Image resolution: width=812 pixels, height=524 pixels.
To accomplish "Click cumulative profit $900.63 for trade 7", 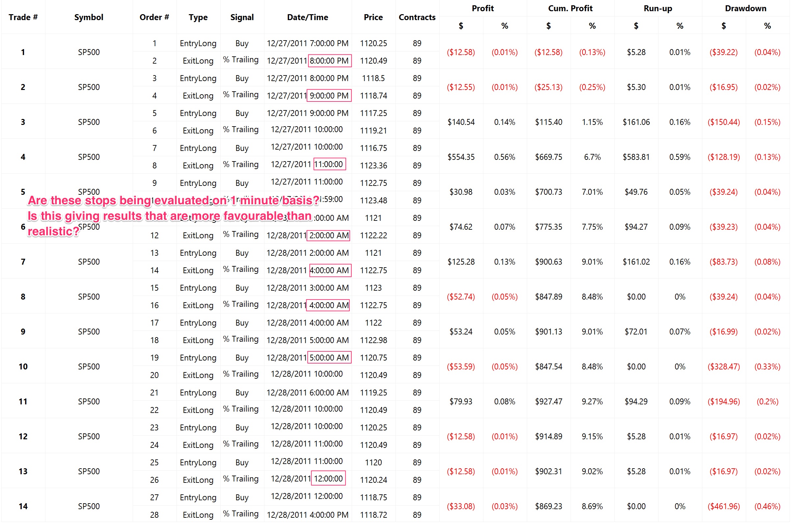I will pos(549,262).
